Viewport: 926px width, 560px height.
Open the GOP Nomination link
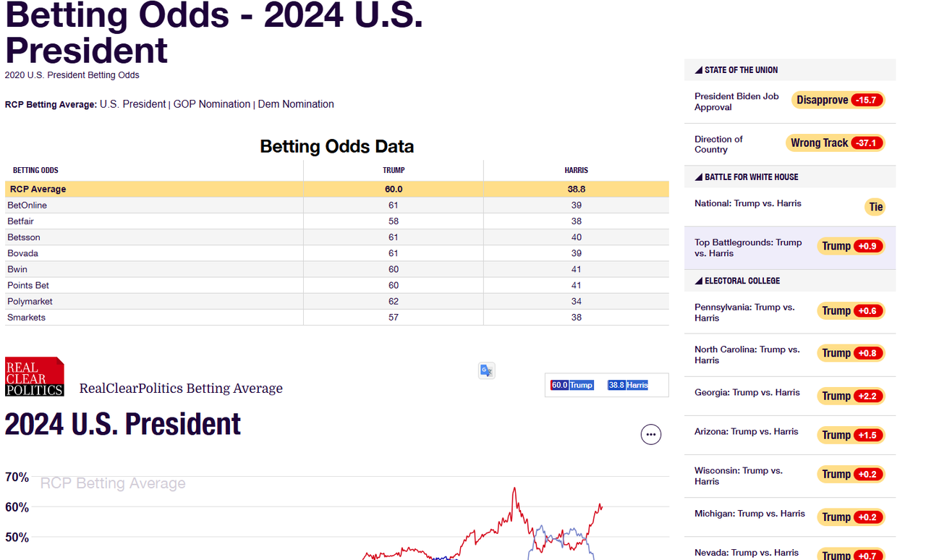point(212,104)
